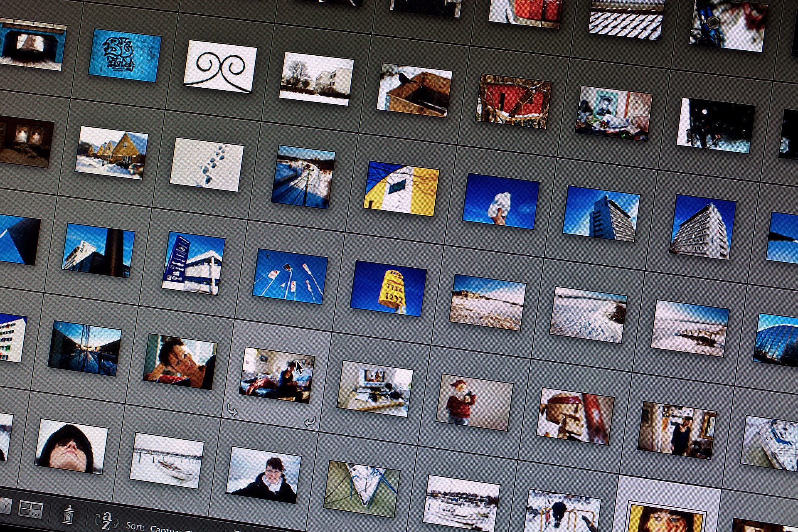This screenshot has width=798, height=532.
Task: Select snowy white apartment block with tree
Action: 317,79
